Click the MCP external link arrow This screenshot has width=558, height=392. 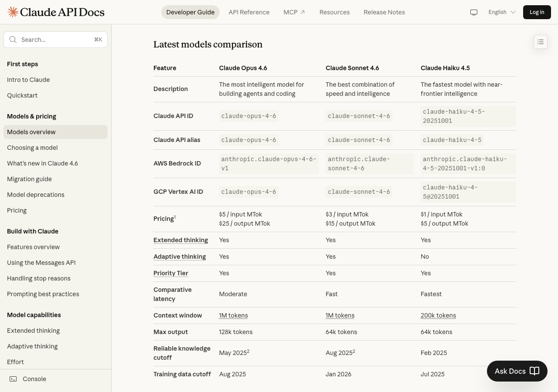click(303, 12)
